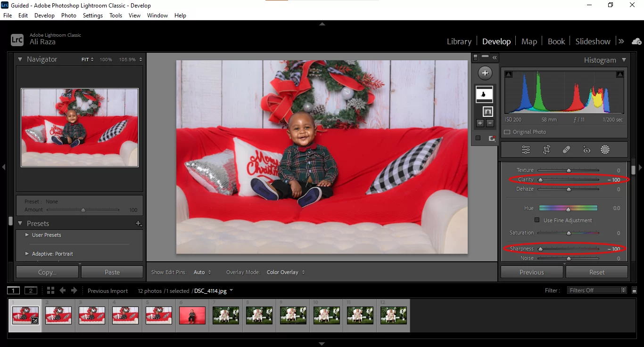The image size is (644, 347).
Task: Collapse the Histogram panel triangle
Action: 624,60
